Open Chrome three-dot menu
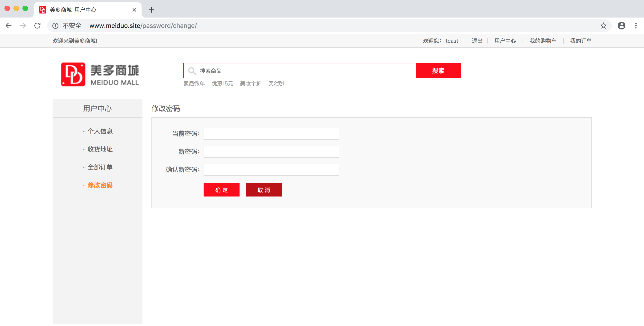This screenshot has width=644, height=326. (636, 26)
